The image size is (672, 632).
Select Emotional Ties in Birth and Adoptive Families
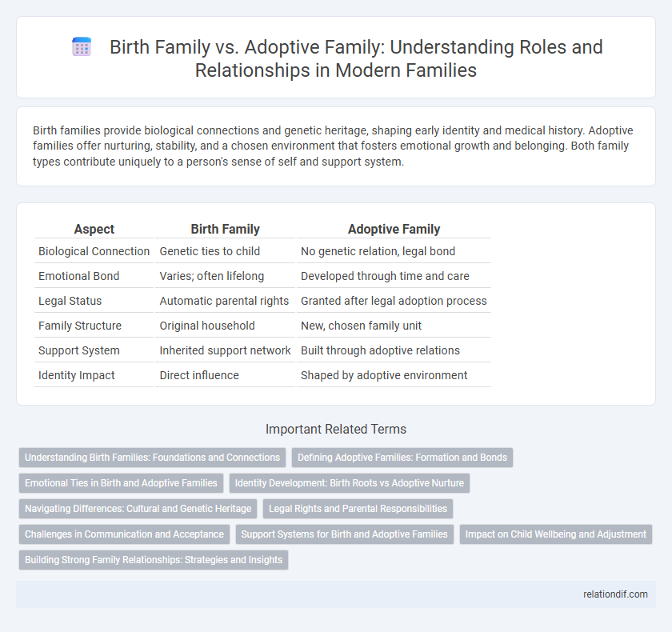coord(121,483)
